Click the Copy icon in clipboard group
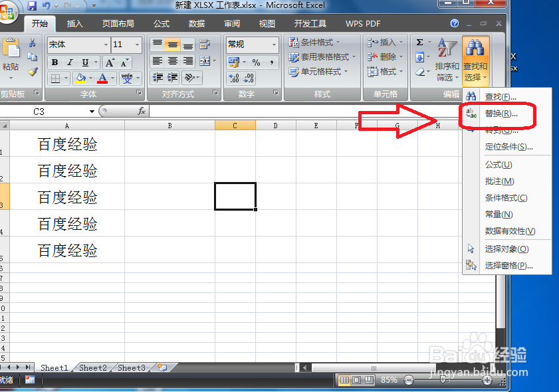The width and height of the screenshot is (559, 392). [x=33, y=57]
